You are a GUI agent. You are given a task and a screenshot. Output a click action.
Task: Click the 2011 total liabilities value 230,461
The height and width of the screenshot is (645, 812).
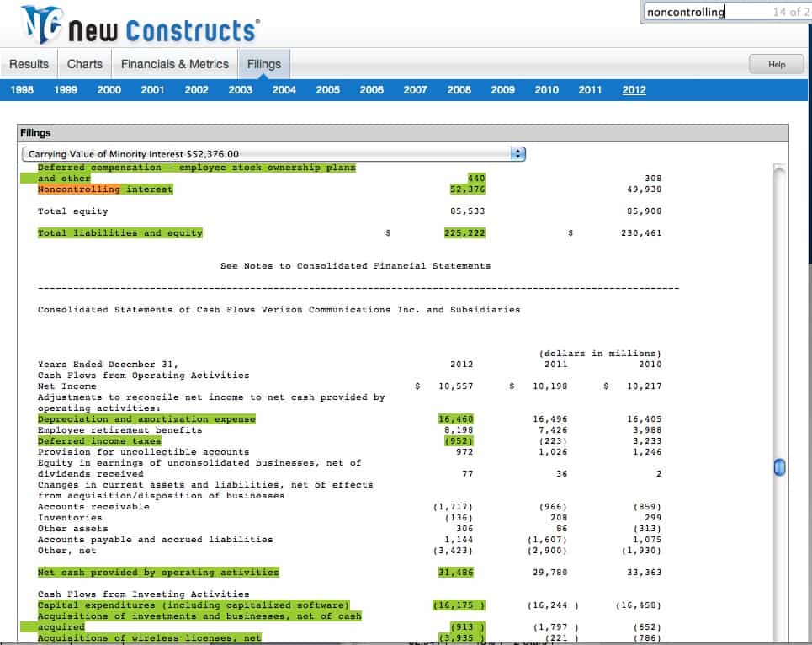pyautogui.click(x=642, y=233)
